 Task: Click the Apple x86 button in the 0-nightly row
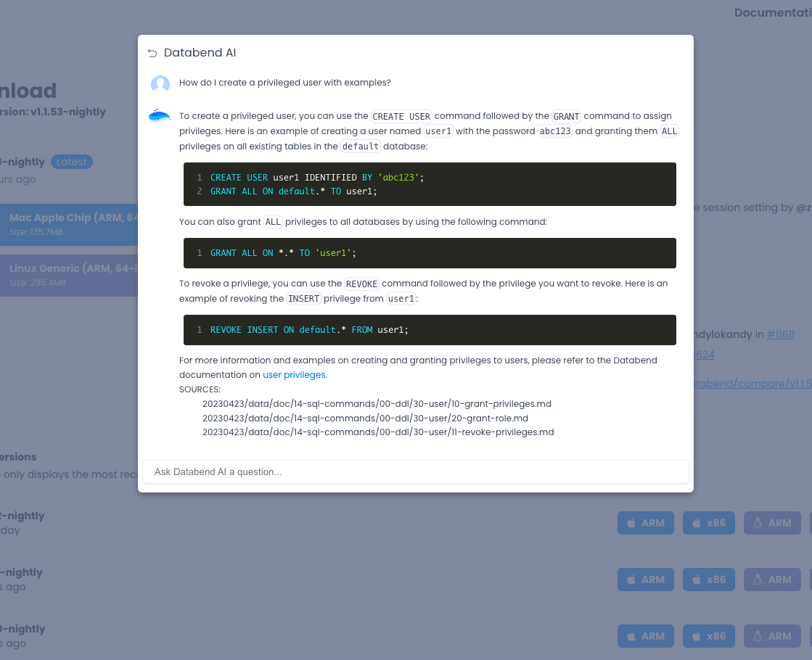[x=708, y=636]
